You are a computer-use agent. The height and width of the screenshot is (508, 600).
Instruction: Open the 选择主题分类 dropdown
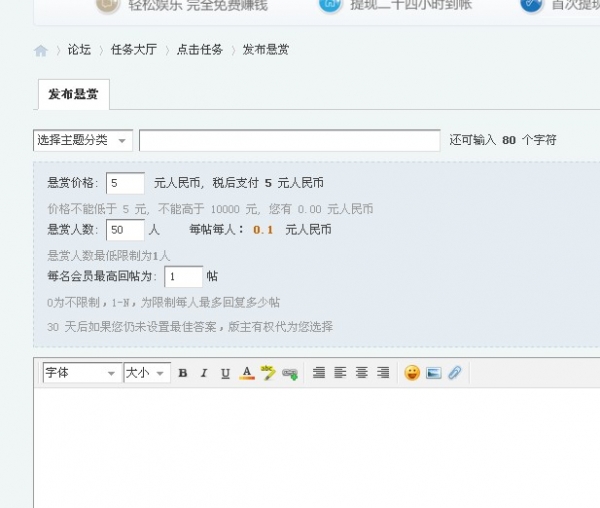(x=83, y=140)
